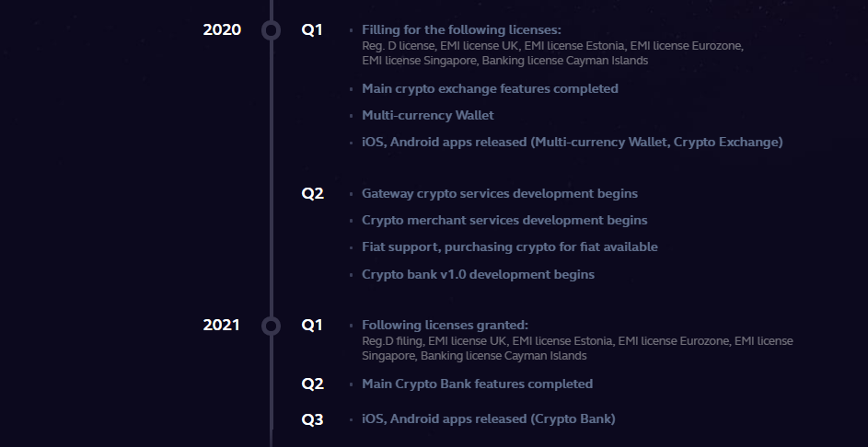Click the 2021 Q2 quarter label
868x447 pixels.
click(312, 384)
